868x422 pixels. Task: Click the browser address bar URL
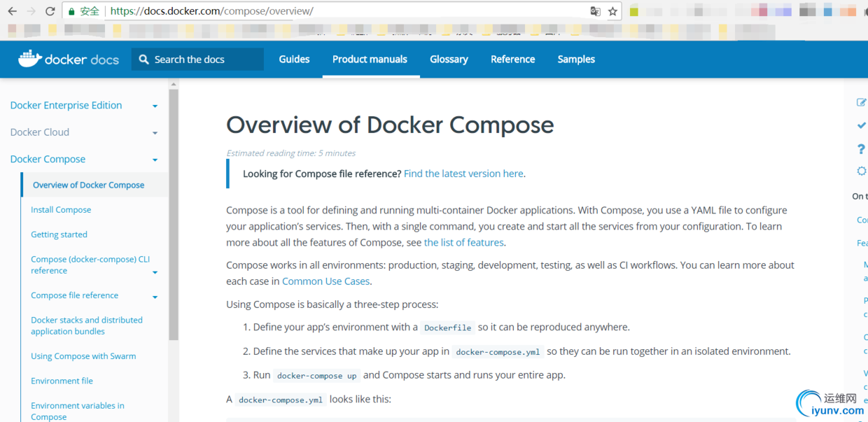point(212,11)
